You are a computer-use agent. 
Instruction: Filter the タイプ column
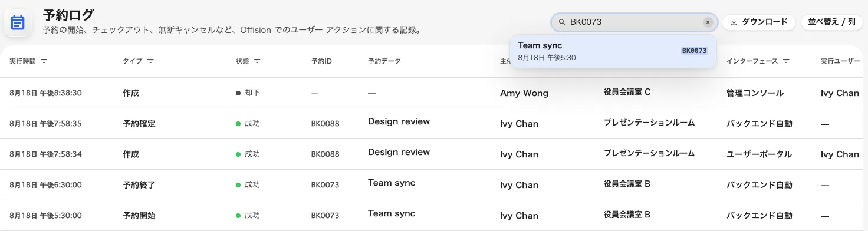coord(150,61)
